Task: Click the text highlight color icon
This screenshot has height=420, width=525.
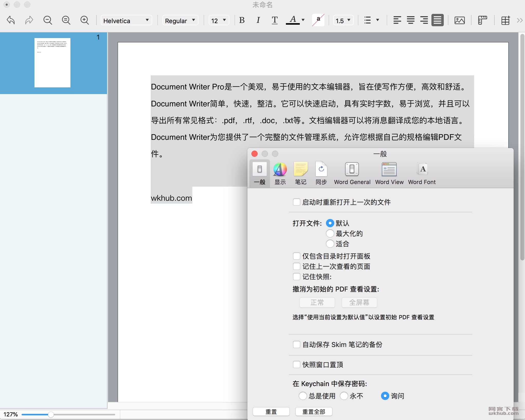Action: pos(318,20)
